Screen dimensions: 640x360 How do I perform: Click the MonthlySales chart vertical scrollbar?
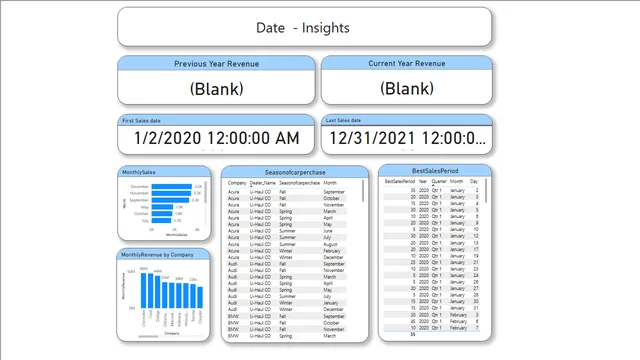click(x=205, y=193)
